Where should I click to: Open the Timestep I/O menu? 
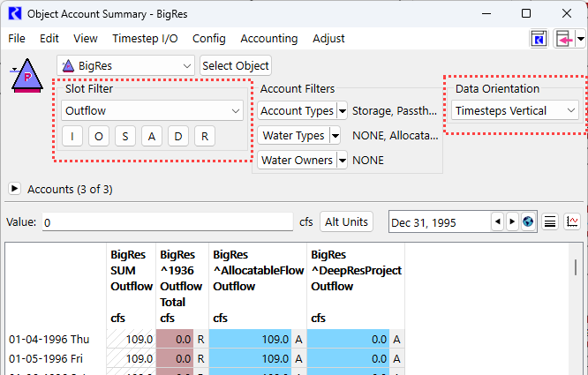tap(145, 39)
